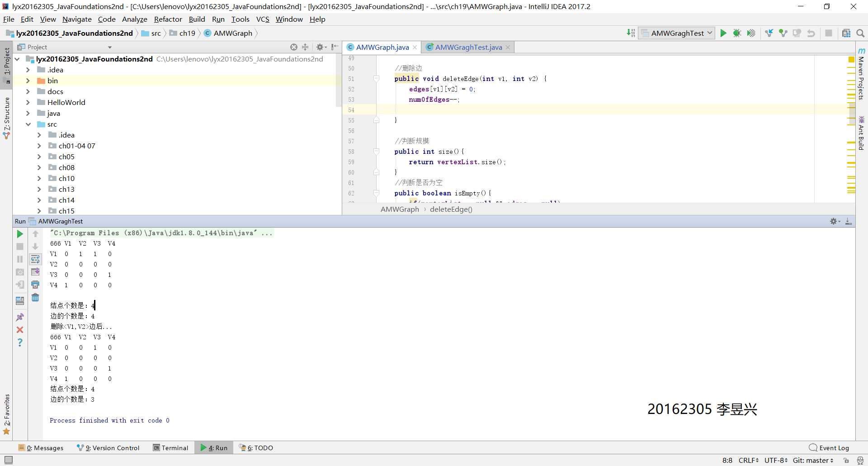Click the Search Everywhere magnifier icon
The width and height of the screenshot is (868, 466).
[x=860, y=33]
